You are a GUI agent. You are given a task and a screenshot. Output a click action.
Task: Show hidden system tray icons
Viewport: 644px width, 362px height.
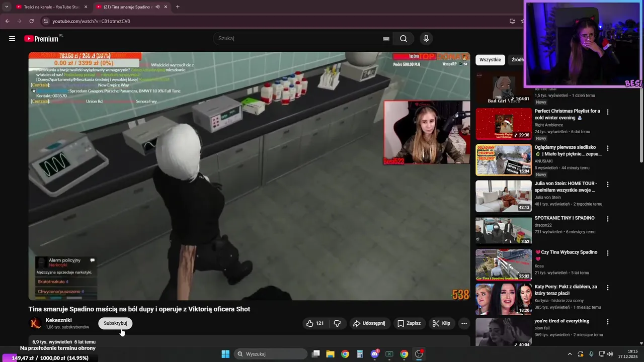click(570, 354)
